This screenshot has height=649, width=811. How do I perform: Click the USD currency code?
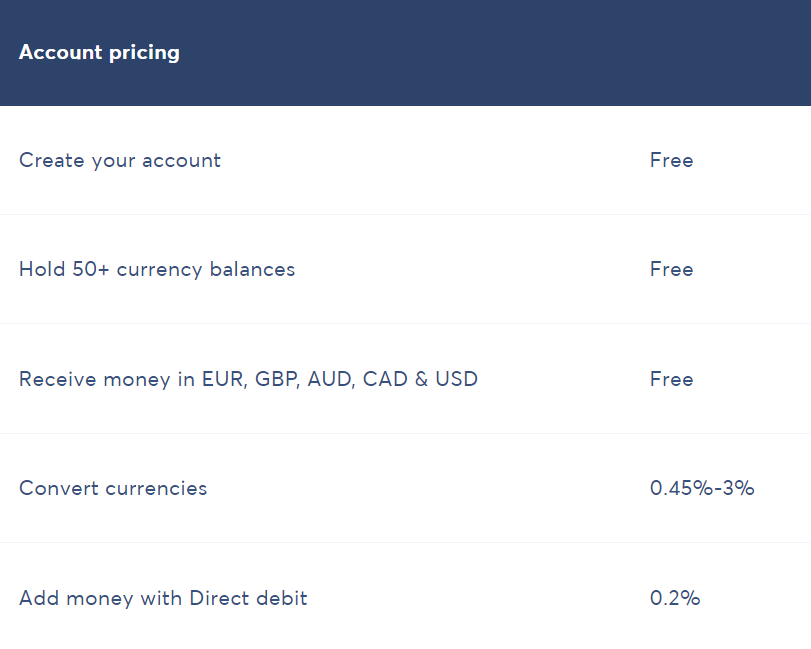click(x=456, y=379)
